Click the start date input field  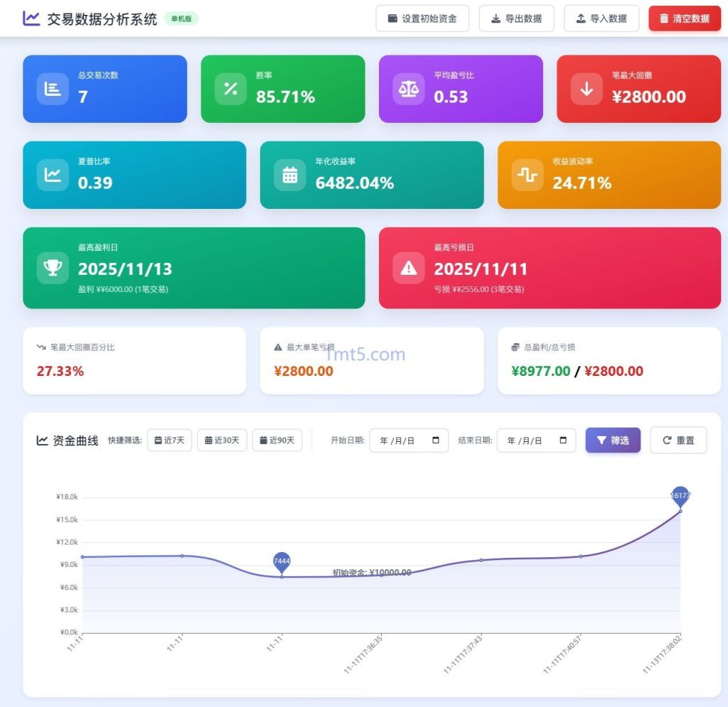tap(402, 441)
